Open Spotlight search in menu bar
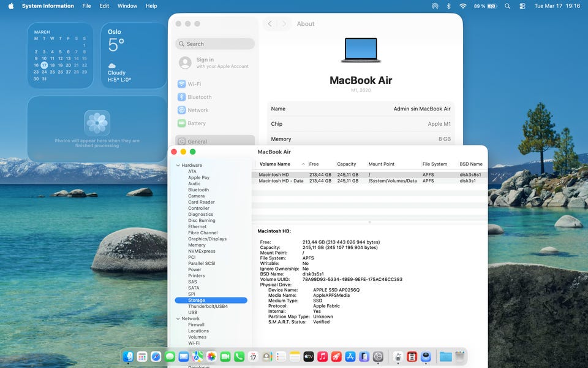 [x=507, y=6]
